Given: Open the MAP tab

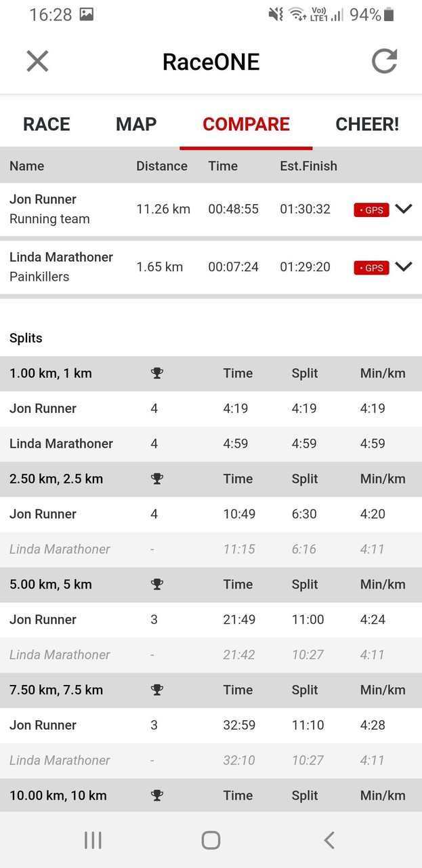Looking at the screenshot, I should (x=136, y=124).
